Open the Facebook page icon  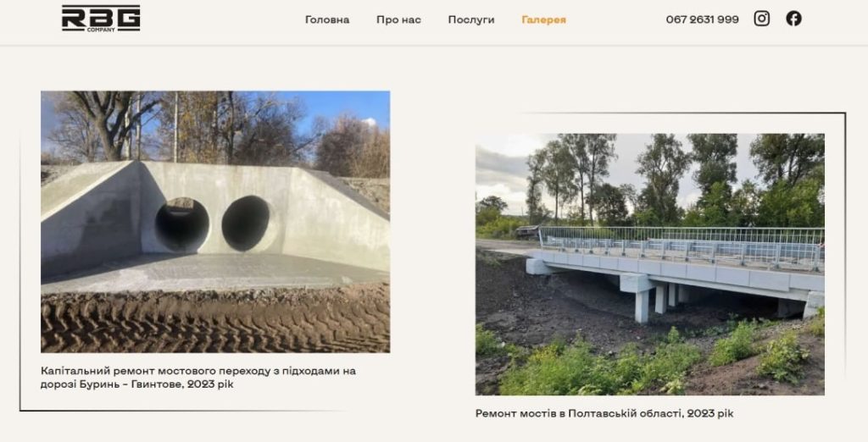793,19
